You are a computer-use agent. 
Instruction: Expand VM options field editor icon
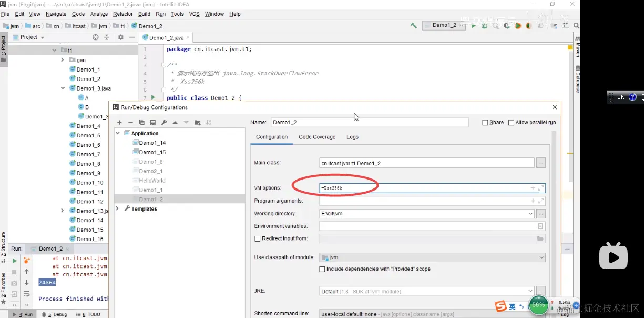540,188
